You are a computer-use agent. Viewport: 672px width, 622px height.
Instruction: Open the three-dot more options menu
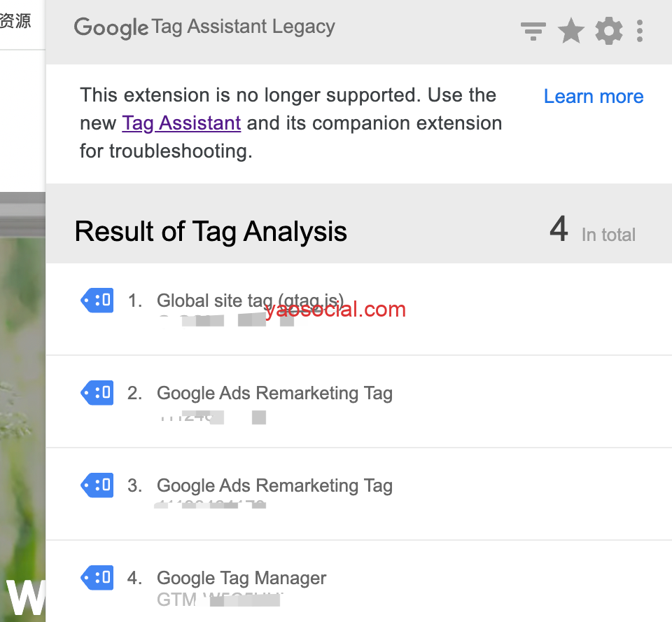[640, 32]
